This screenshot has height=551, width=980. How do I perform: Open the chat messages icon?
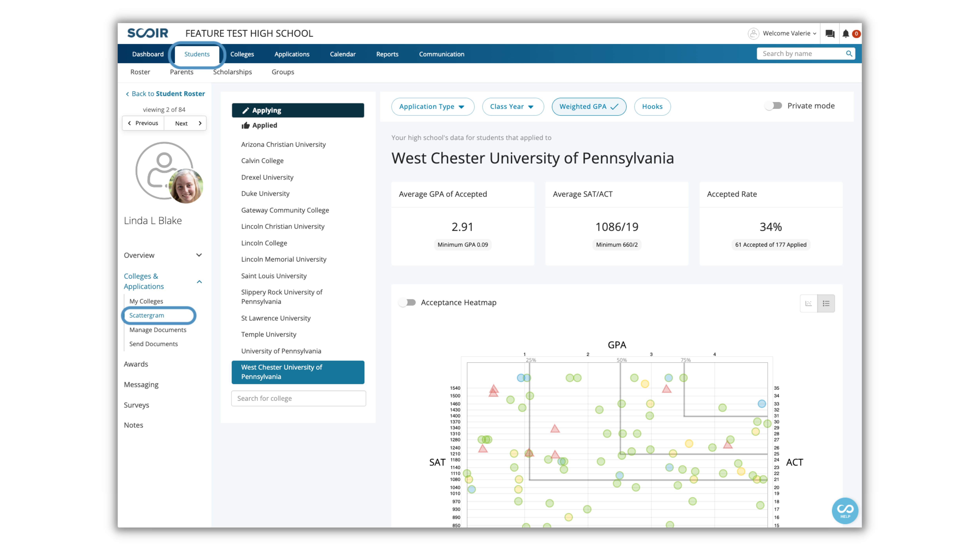pyautogui.click(x=830, y=33)
